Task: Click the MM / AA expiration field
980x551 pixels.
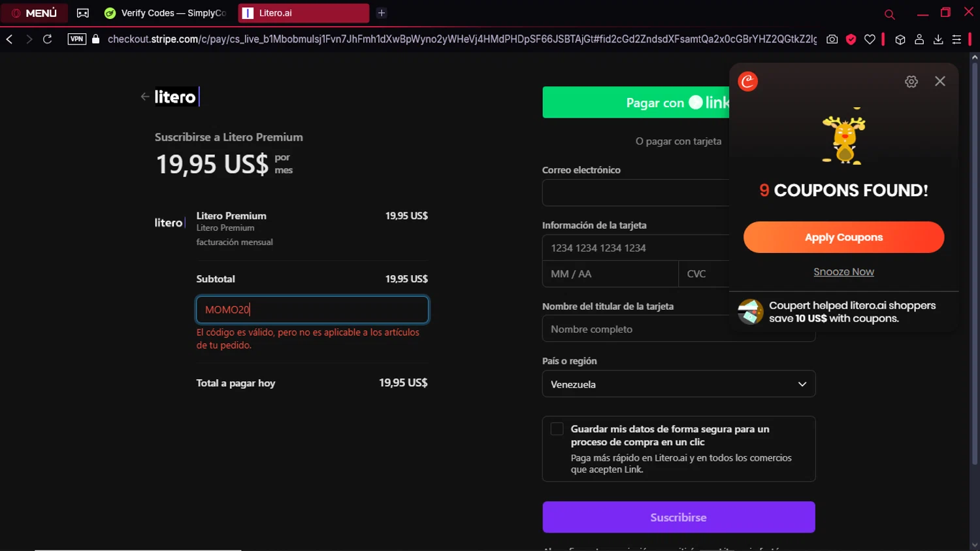Action: (610, 274)
